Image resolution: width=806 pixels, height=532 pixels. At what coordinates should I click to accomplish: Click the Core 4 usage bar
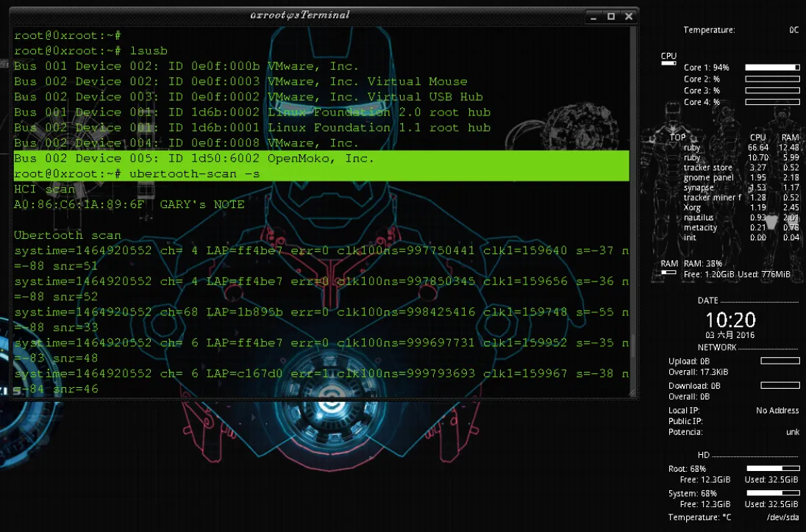pyautogui.click(x=773, y=102)
